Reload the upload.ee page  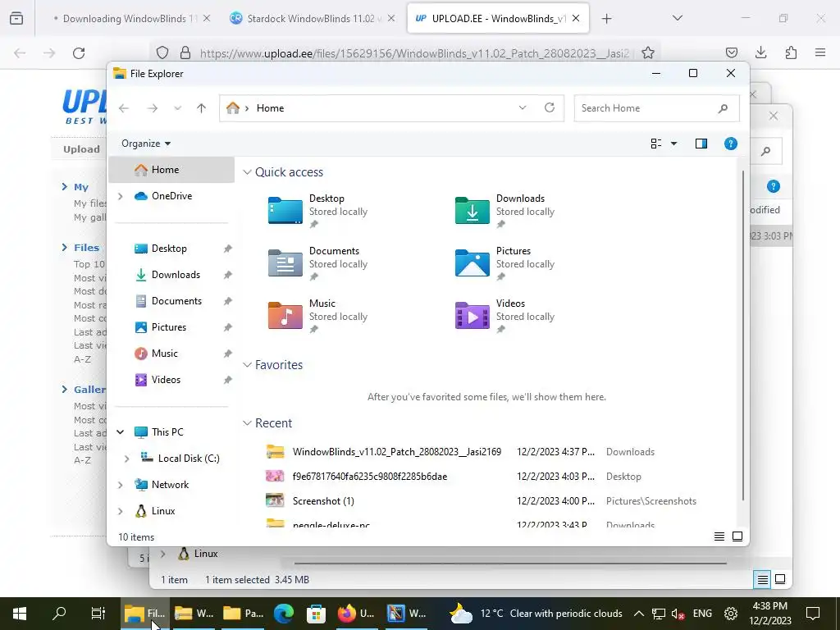[79, 53]
